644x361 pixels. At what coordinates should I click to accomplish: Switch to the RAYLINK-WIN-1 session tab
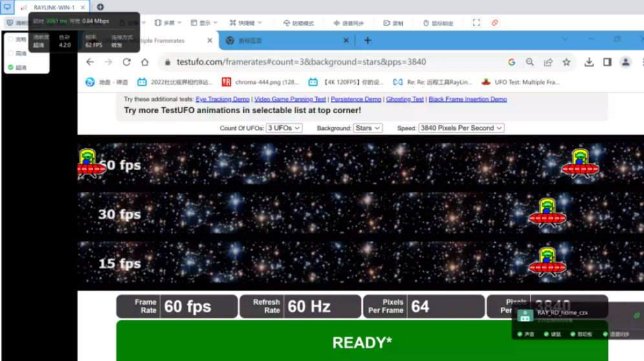click(x=52, y=7)
